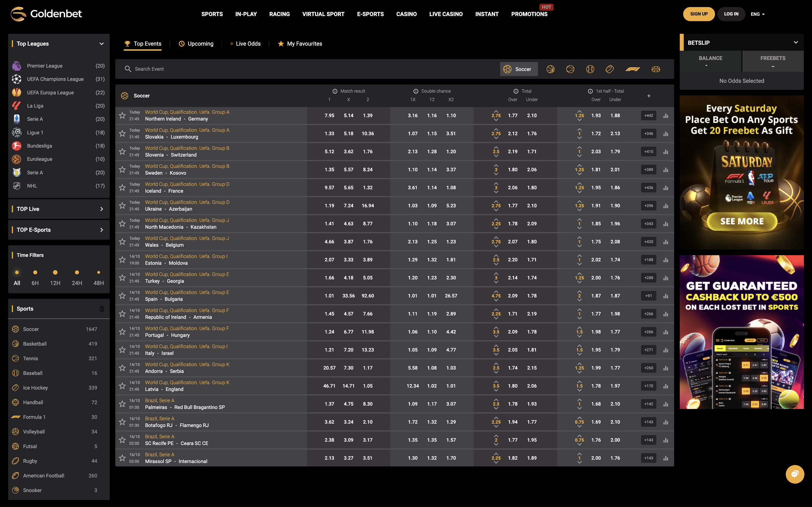Select the baseball sport filter icon
This screenshot has height=507, width=812.
590,69
